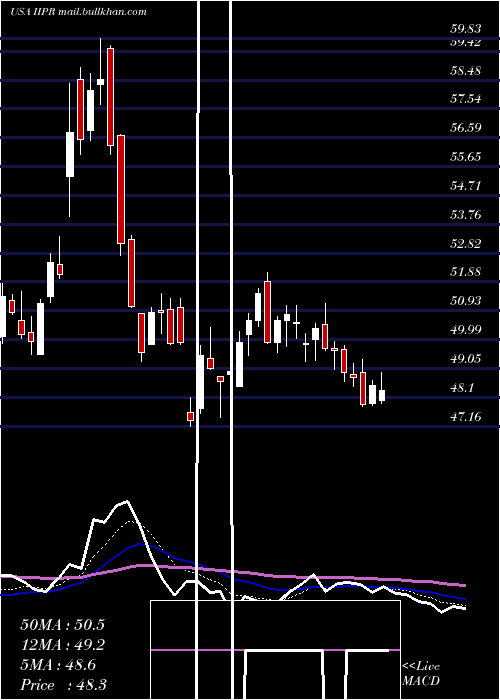Screen dimensions: 500x700
Task: Click the last white candlestick near 48.1
Action: [x=382, y=396]
